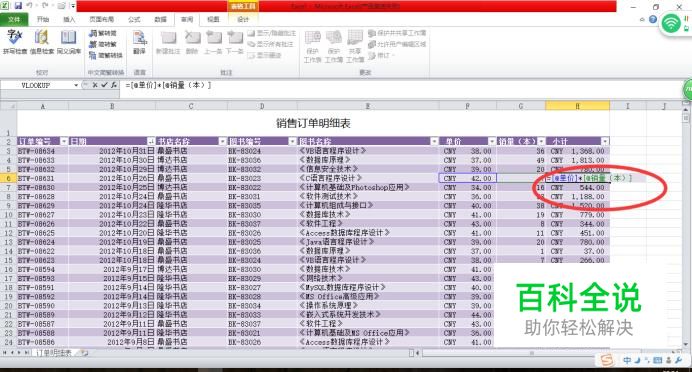Go to next comment (下一条)

(234, 42)
